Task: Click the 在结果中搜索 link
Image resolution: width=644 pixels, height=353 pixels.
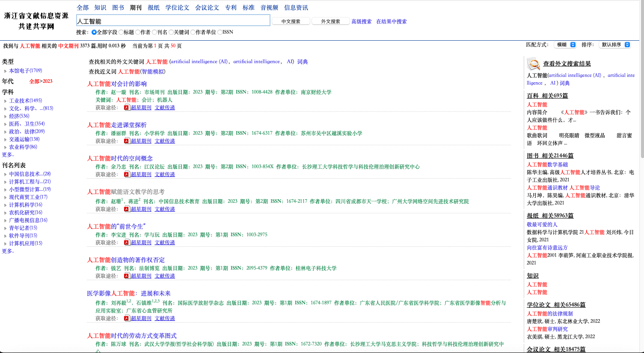Action: (392, 21)
